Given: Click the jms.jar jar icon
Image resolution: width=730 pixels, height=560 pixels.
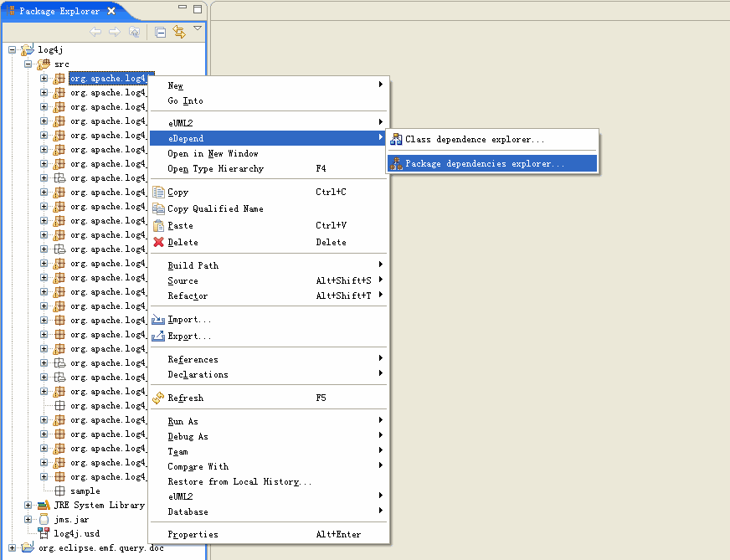Looking at the screenshot, I should pyautogui.click(x=44, y=520).
